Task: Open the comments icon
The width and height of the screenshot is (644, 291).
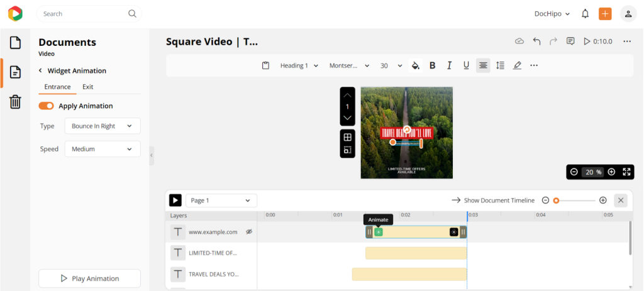Action: click(x=570, y=41)
